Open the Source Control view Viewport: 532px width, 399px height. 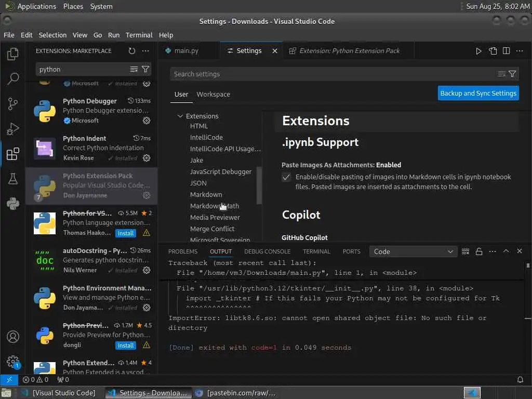pos(13,104)
